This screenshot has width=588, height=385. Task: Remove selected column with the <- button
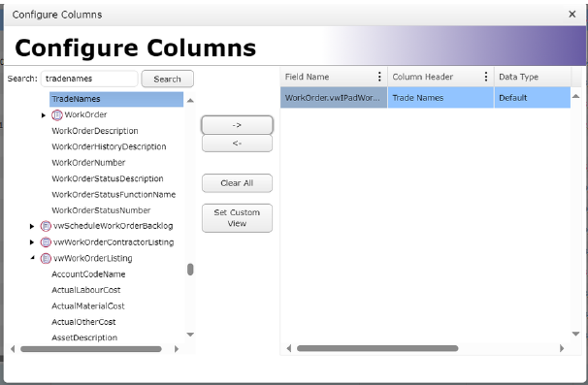click(237, 143)
